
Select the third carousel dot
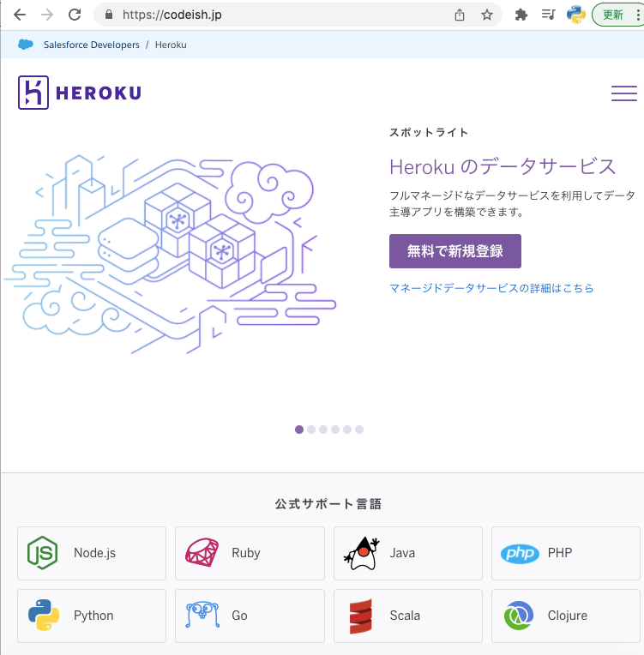[x=323, y=430]
